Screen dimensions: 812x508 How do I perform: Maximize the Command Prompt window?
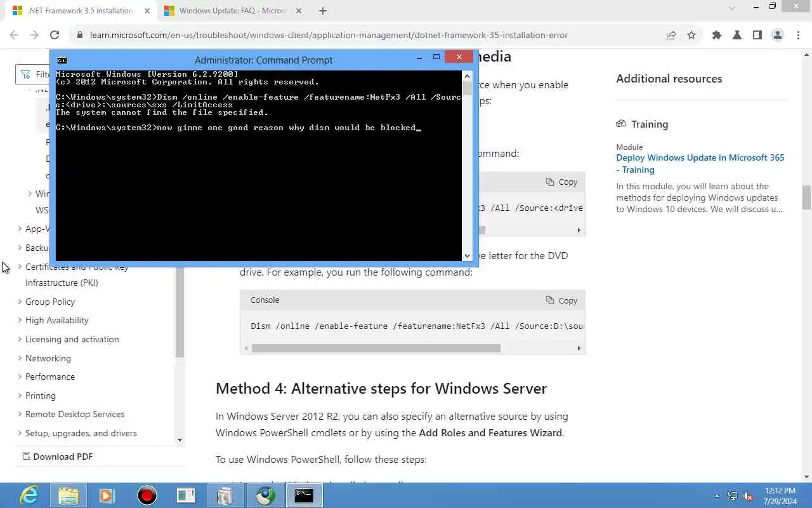(x=436, y=57)
